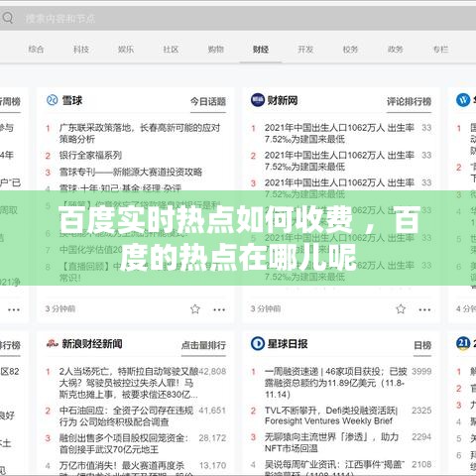Go to the 校务 tab
The height and width of the screenshot is (476, 476).
(350, 50)
